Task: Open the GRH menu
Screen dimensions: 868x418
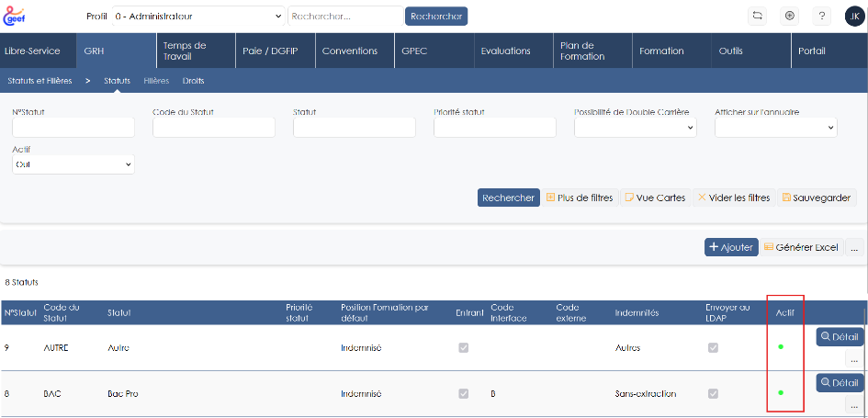Action: coord(117,51)
